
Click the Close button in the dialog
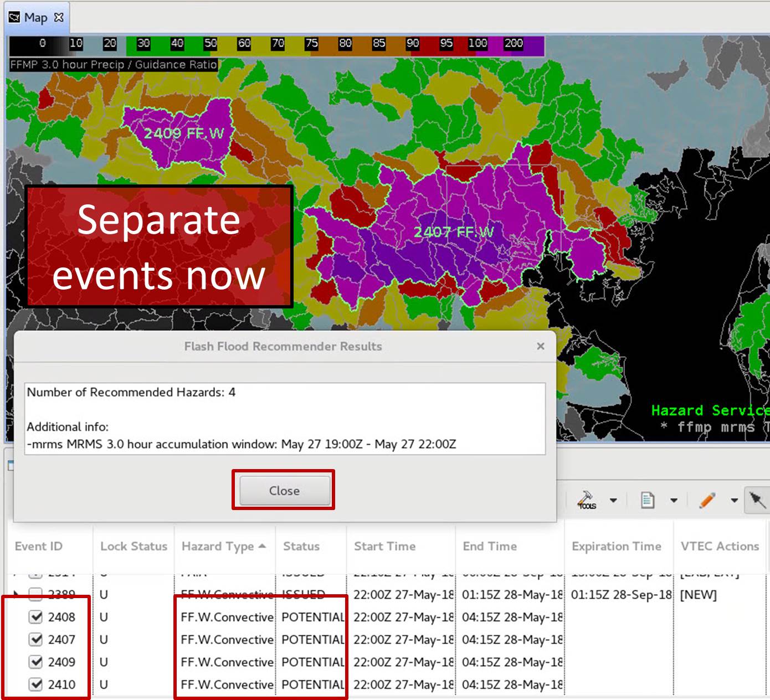284,491
